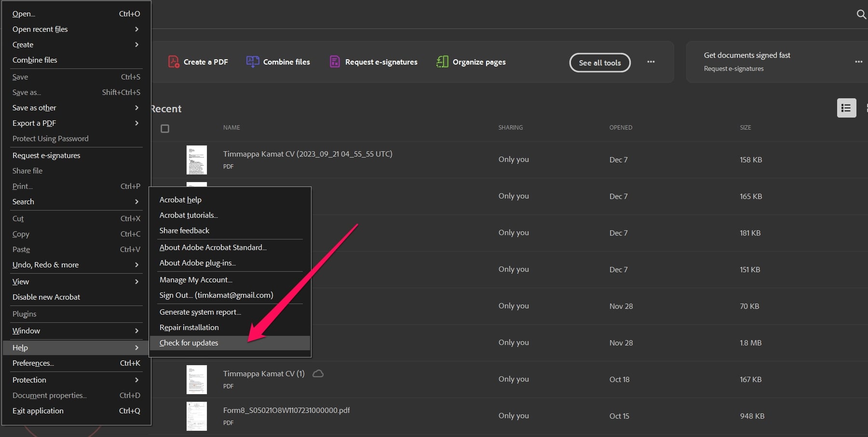868x437 pixels.
Task: Click Request e-signatures link in signed-fast card
Action: 734,68
